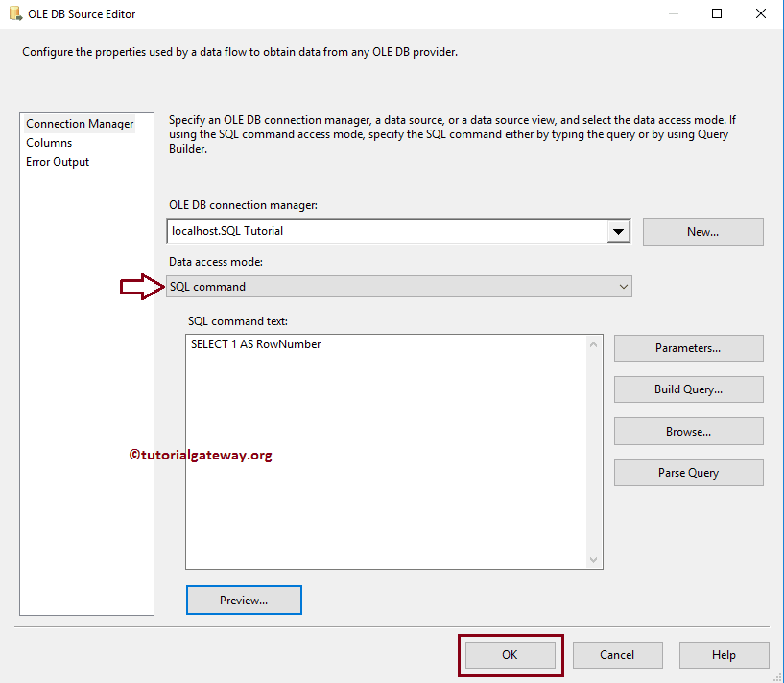Switch to the Columns page

click(x=50, y=142)
